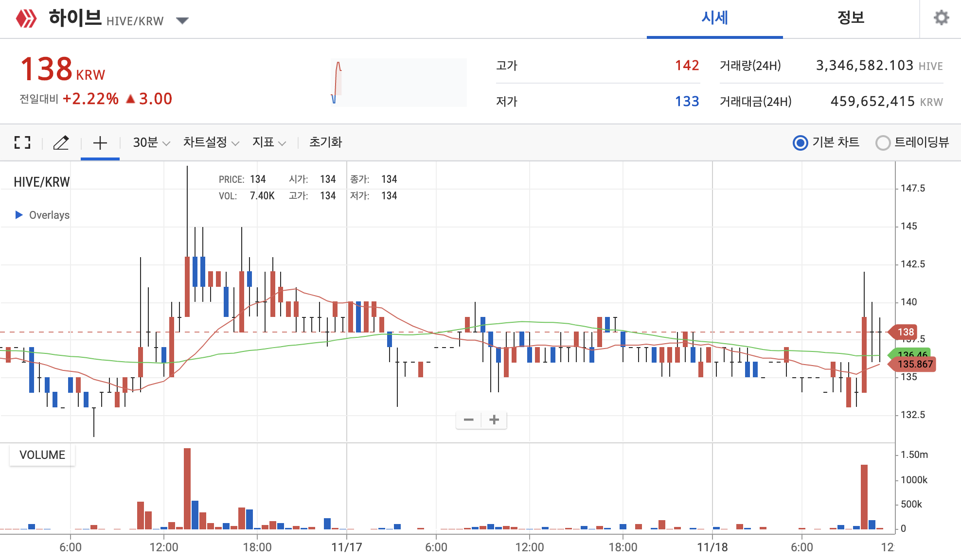The width and height of the screenshot is (961, 560).
Task: Select the crosshair plus tool
Action: [x=100, y=142]
